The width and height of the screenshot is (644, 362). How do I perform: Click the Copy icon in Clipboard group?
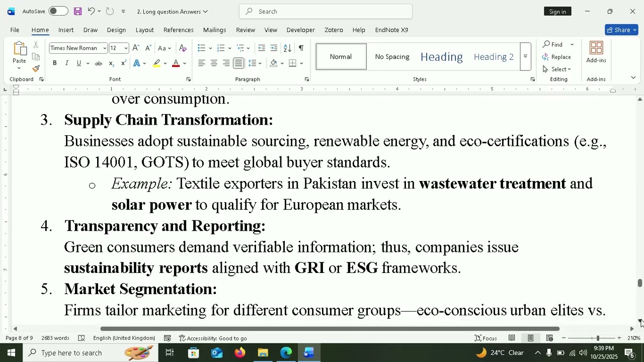36,57
